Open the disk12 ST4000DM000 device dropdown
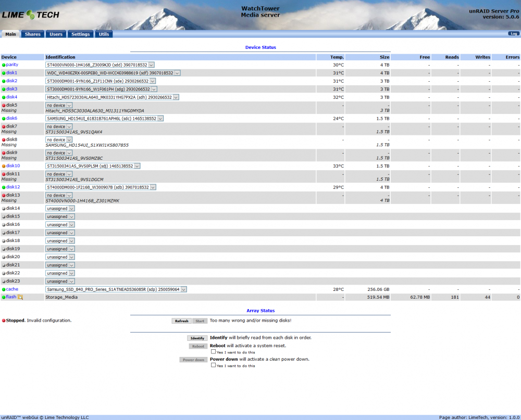The image size is (521, 420). click(x=101, y=187)
